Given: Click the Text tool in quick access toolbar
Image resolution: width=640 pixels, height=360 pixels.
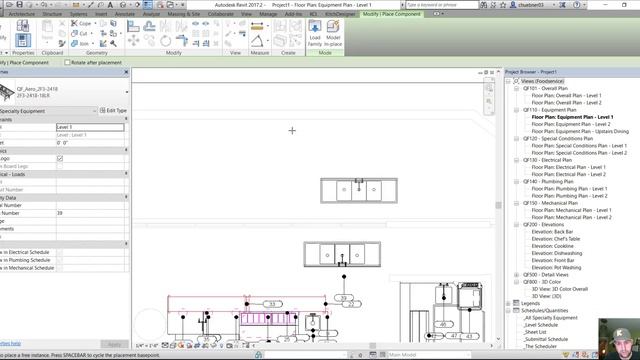Looking at the screenshot, I should pos(110,5).
